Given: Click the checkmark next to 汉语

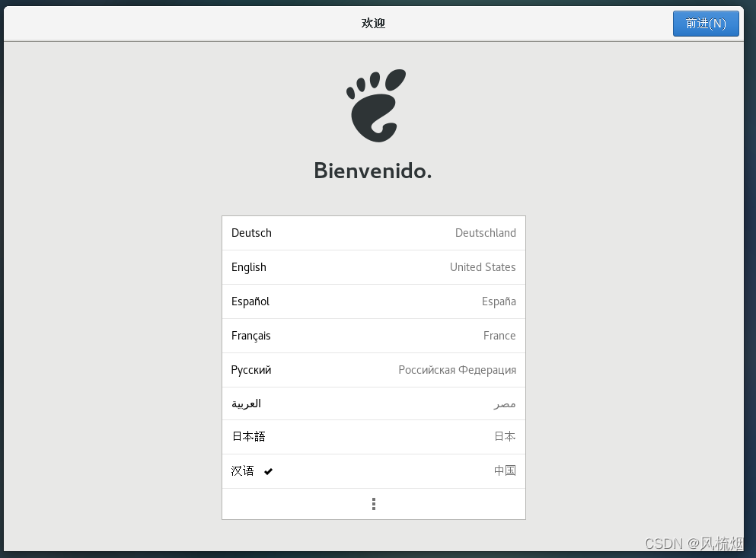Looking at the screenshot, I should 269,472.
